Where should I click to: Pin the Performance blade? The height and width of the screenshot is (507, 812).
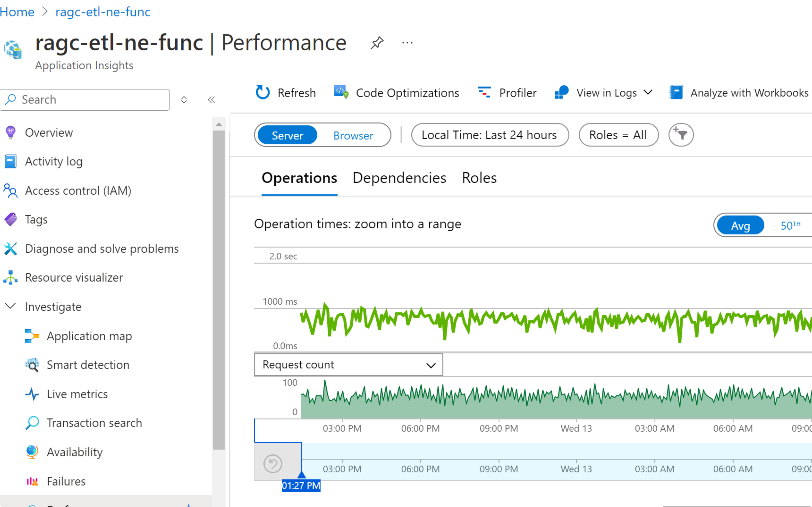pyautogui.click(x=376, y=43)
